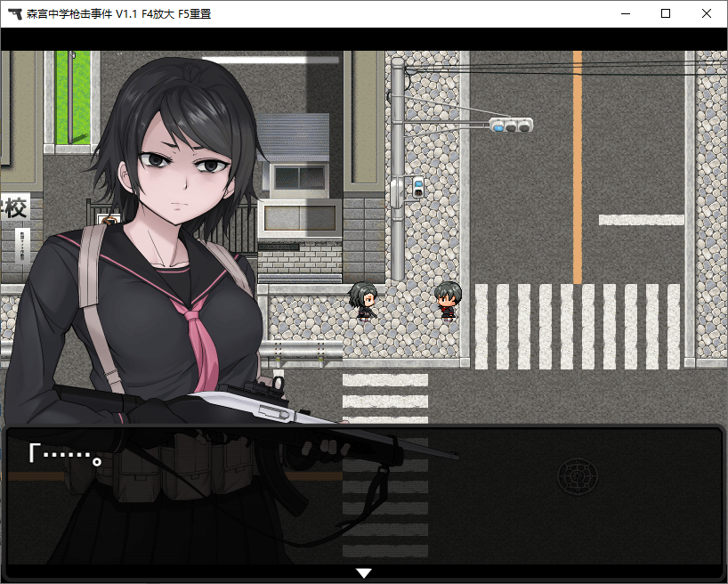This screenshot has height=584, width=728.
Task: Click the gray-haired girl sprite on sidewalk
Action: pos(363,300)
